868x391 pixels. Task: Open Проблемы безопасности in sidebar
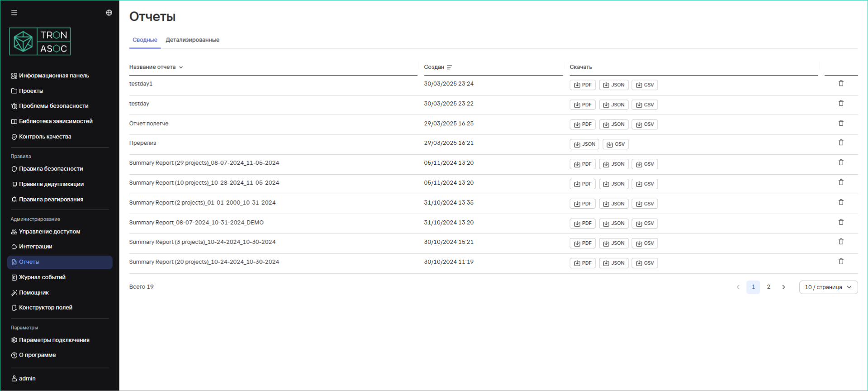(53, 106)
